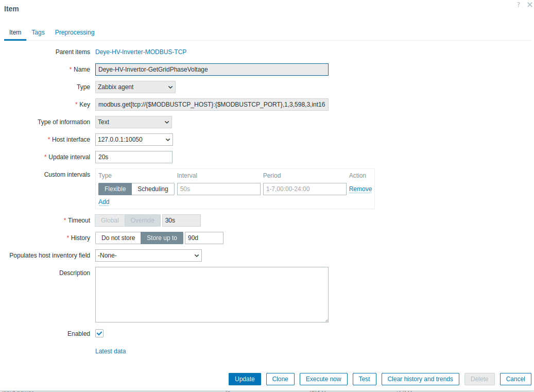
Task: Click the Test button
Action: 364,379
